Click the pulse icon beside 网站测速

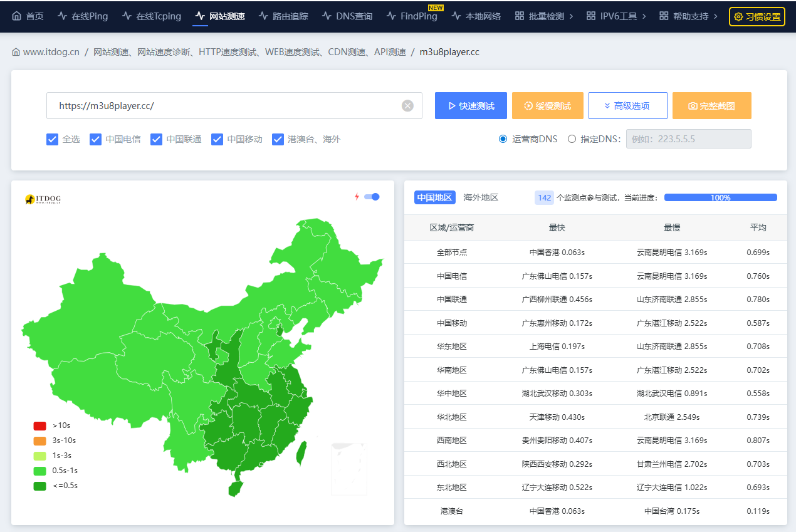pos(200,16)
